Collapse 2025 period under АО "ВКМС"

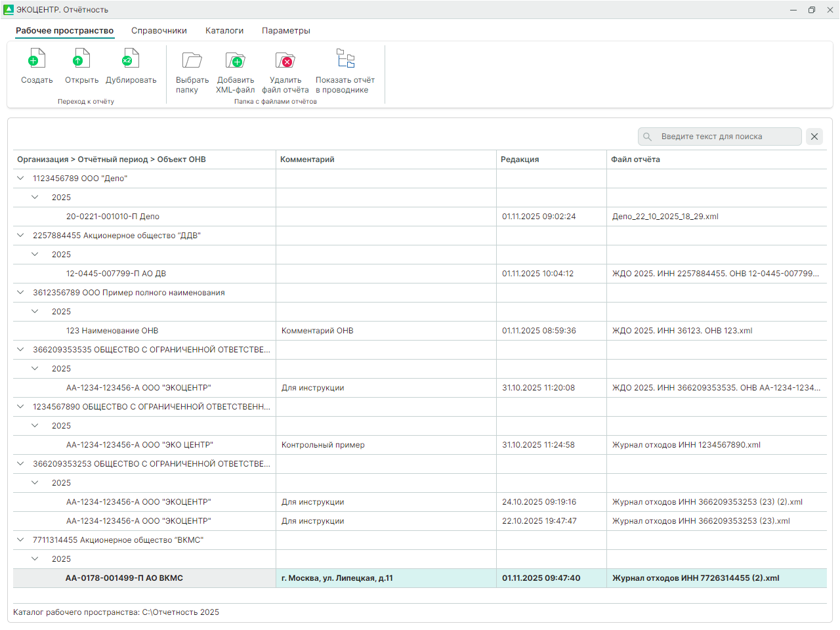[x=35, y=559]
